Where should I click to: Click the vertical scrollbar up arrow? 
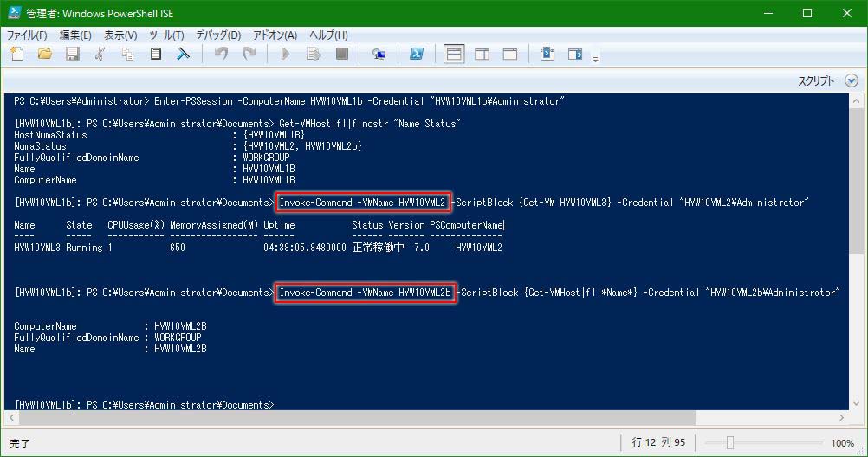[x=856, y=101]
